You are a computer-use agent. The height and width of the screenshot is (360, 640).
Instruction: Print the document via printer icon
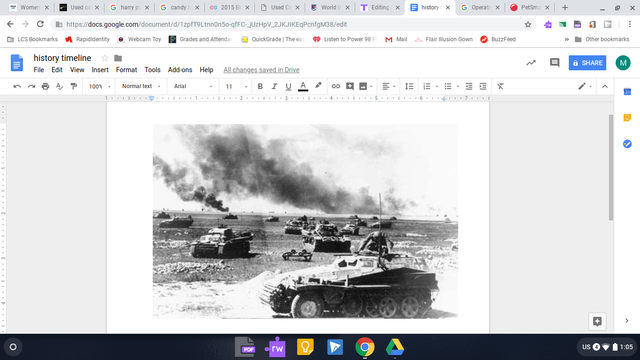45,86
